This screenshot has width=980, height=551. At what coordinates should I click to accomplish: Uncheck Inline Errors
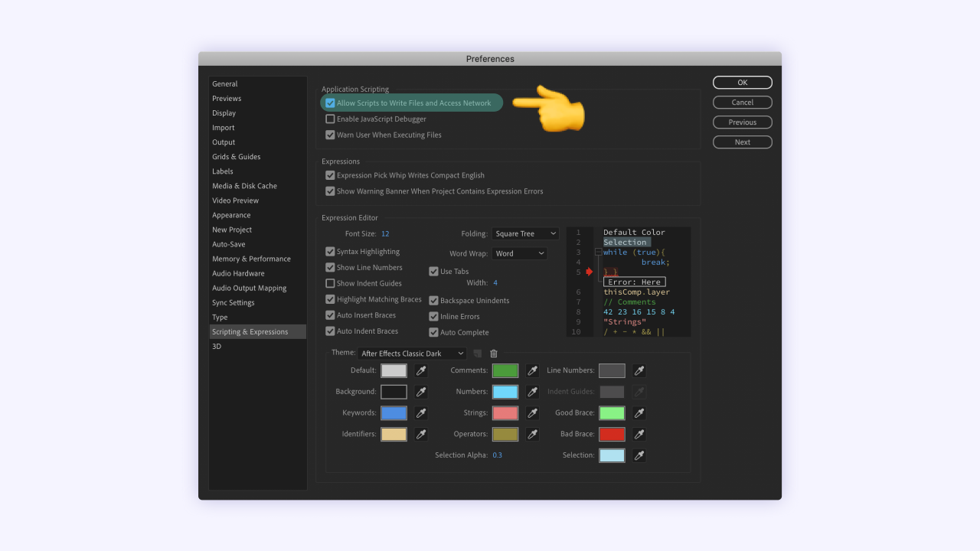433,317
